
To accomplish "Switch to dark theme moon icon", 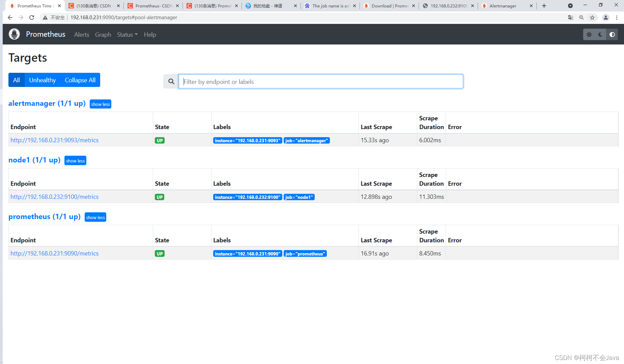I will 600,34.
